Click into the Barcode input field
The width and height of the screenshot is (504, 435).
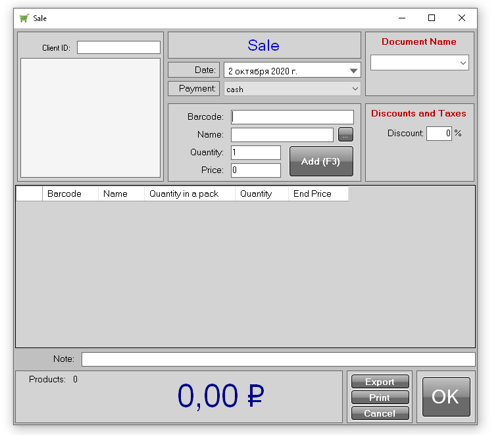pos(292,116)
